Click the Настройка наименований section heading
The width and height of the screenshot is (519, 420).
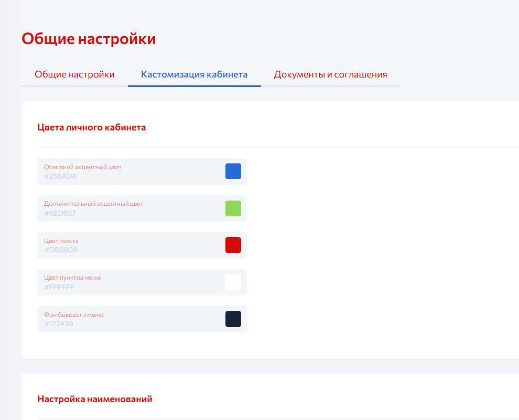tap(95, 399)
